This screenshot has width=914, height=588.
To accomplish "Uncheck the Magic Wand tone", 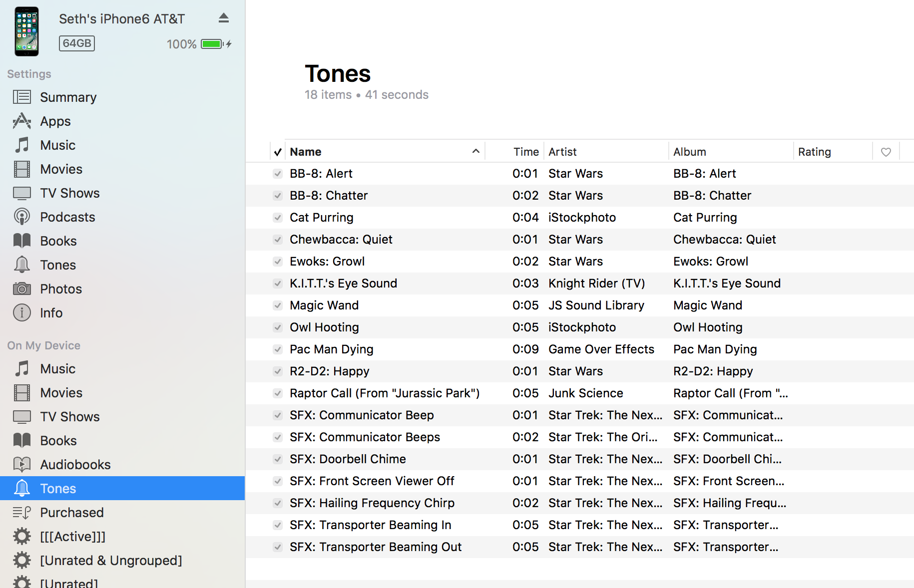I will click(278, 305).
